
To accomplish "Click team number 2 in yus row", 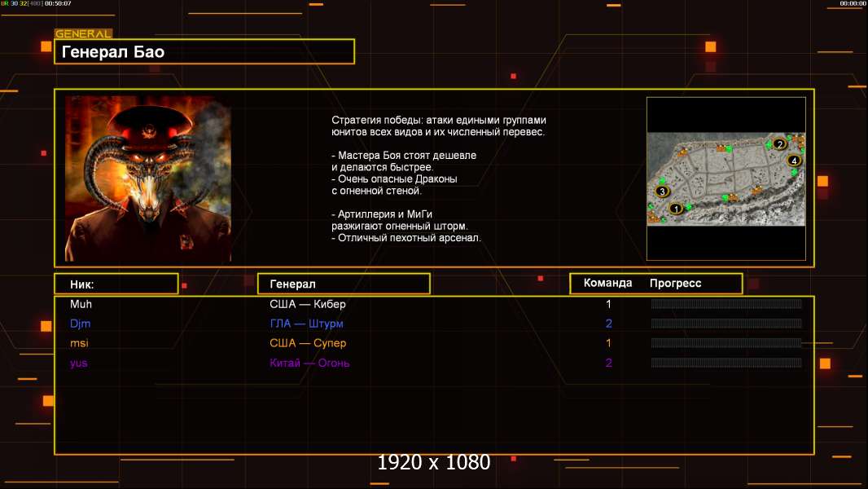I will pos(608,363).
